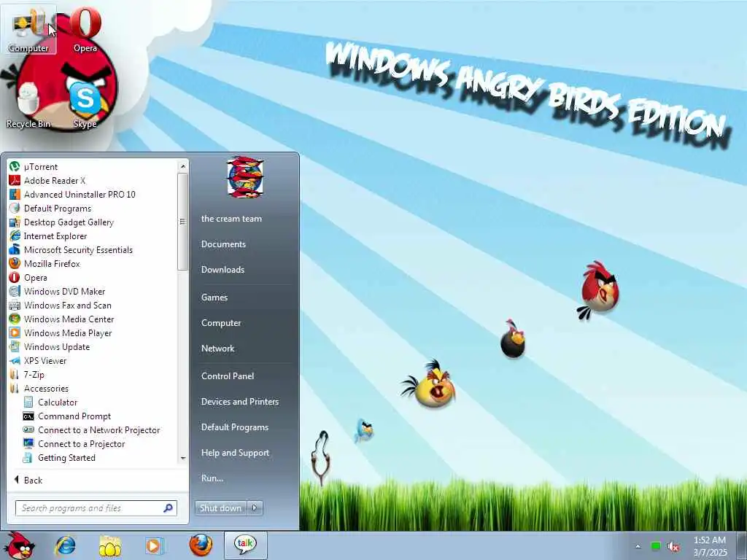
Task: Open Microsoft Security Essentials
Action: [x=71, y=249]
